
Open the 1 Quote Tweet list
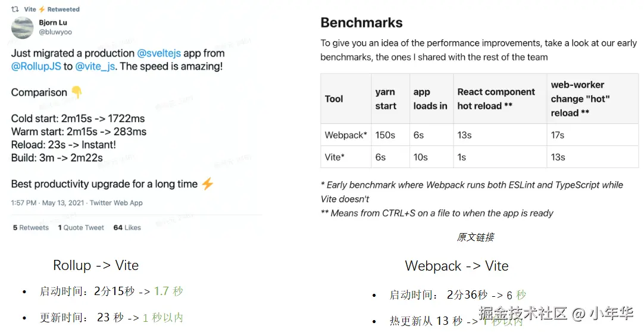[81, 228]
